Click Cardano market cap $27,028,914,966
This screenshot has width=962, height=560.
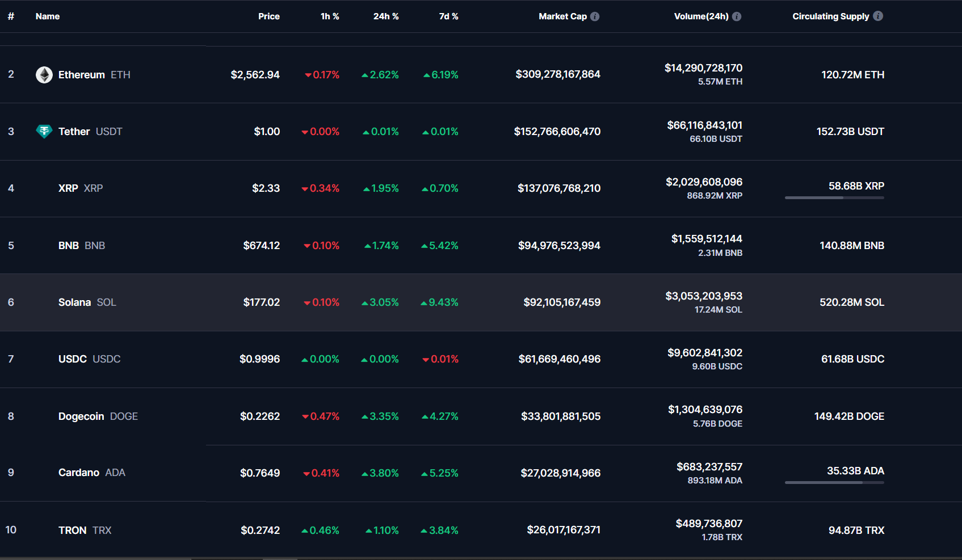pos(561,473)
